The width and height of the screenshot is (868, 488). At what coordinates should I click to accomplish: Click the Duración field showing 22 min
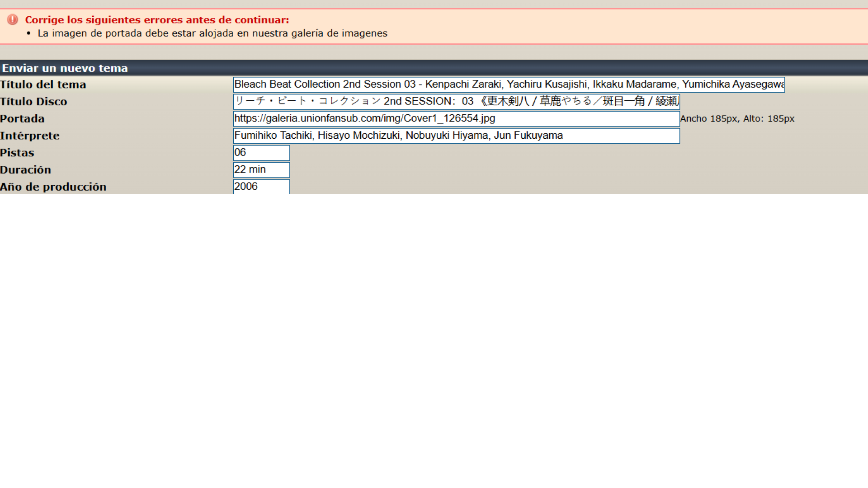point(261,170)
